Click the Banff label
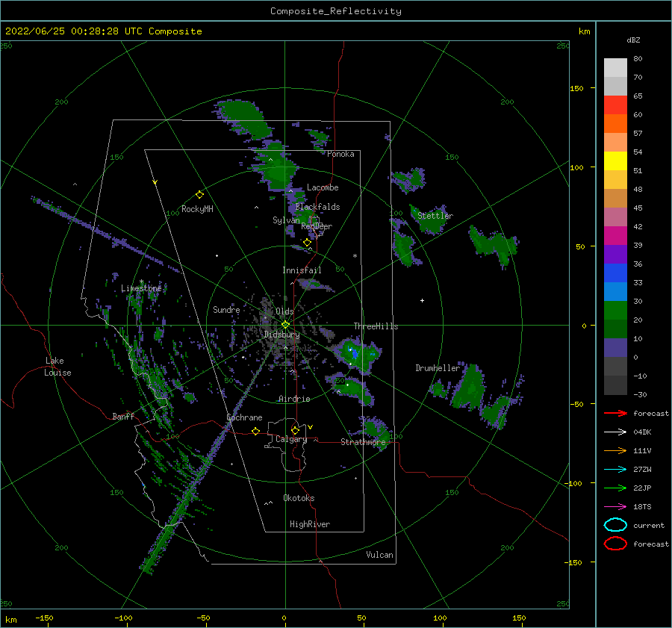 point(123,416)
